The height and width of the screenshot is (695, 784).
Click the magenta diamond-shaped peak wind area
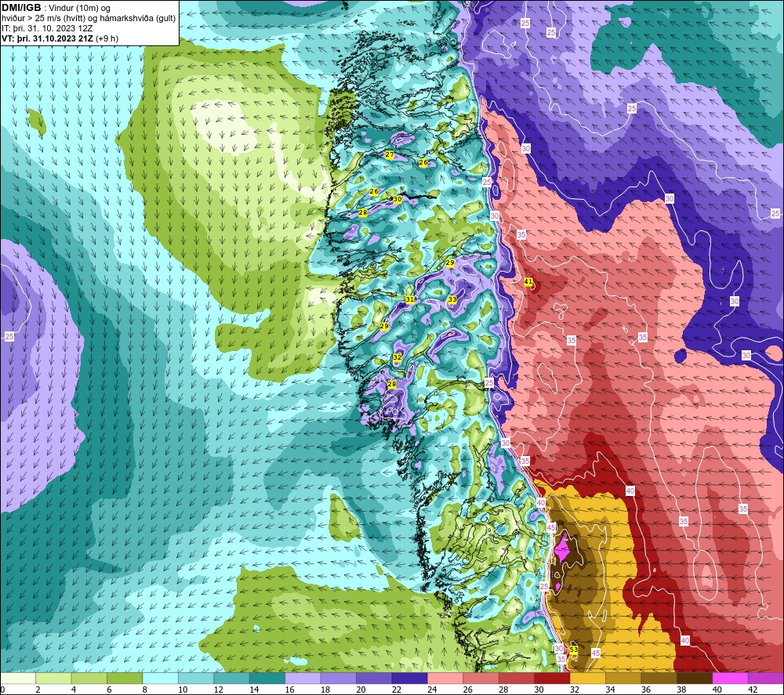[x=562, y=549]
